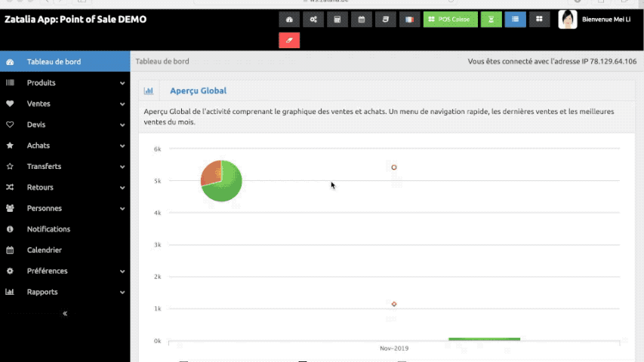The image size is (644, 362).
Task: Open the calculator from the top toolbar
Action: pyautogui.click(x=337, y=20)
